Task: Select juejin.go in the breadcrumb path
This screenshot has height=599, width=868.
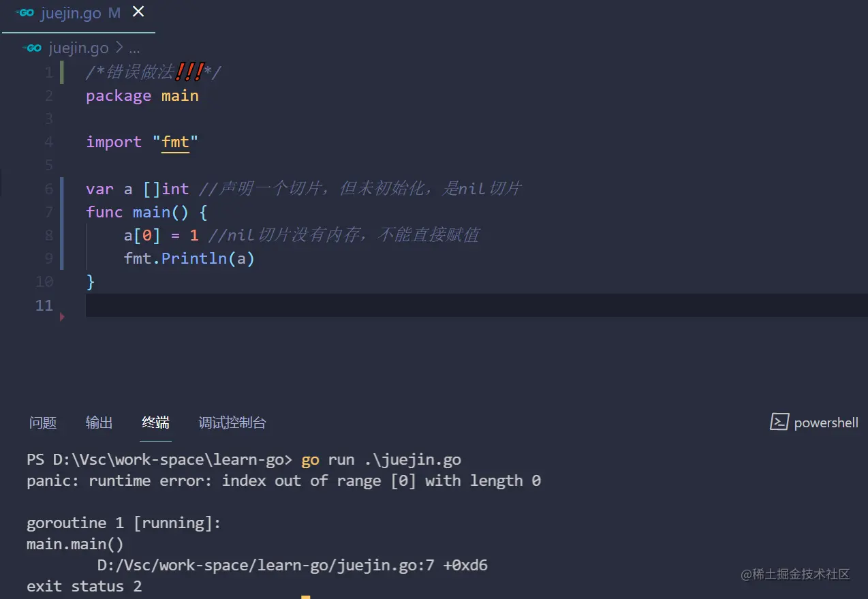Action: coord(78,48)
